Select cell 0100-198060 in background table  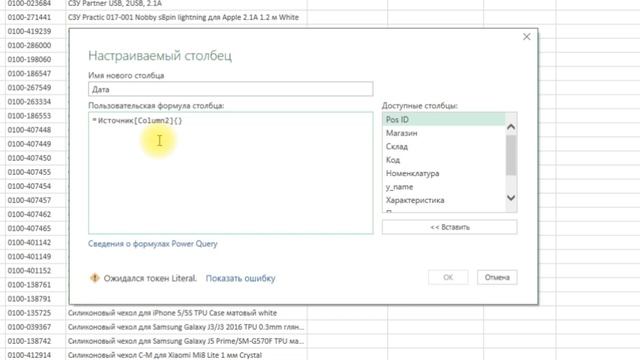(x=35, y=60)
